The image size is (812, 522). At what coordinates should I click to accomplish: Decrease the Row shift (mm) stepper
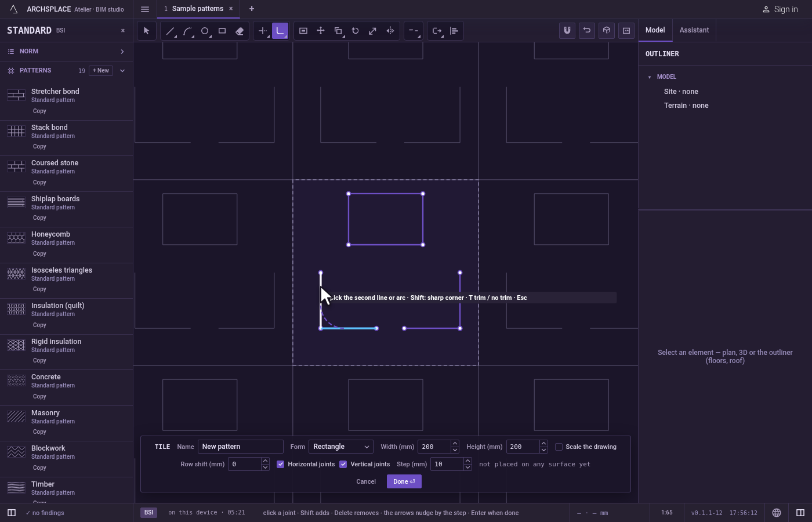265,467
